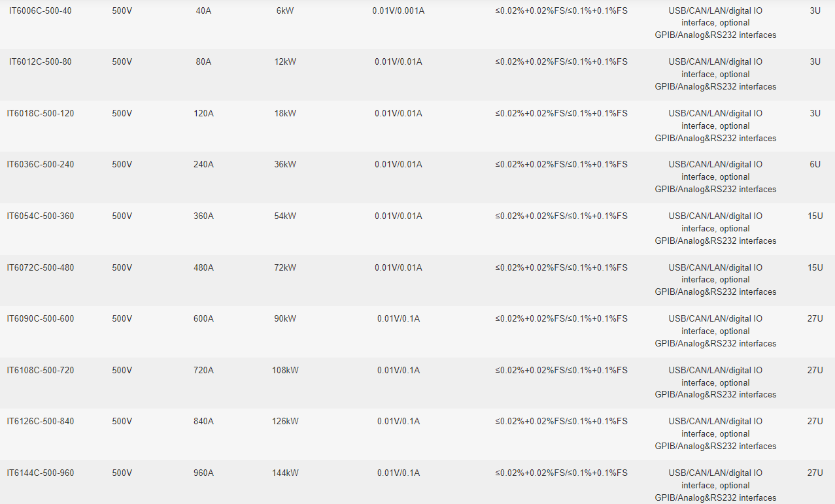Click the IT6144C-500-960 model name

click(40, 473)
